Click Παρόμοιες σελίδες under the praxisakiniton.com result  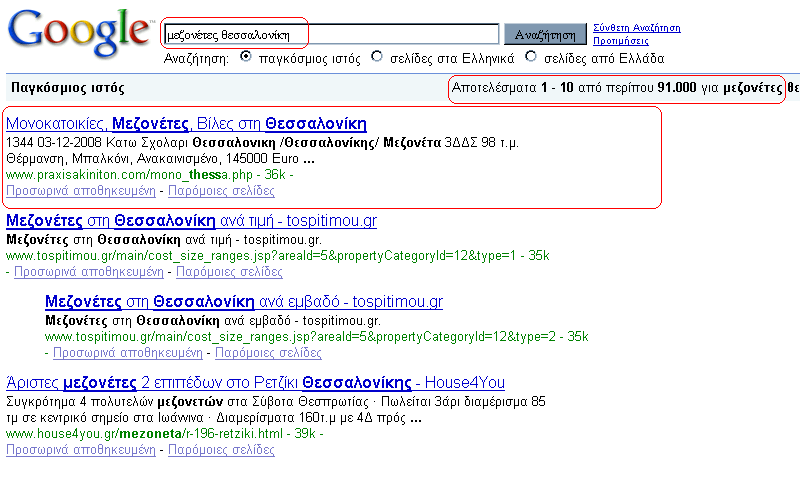[x=221, y=190]
